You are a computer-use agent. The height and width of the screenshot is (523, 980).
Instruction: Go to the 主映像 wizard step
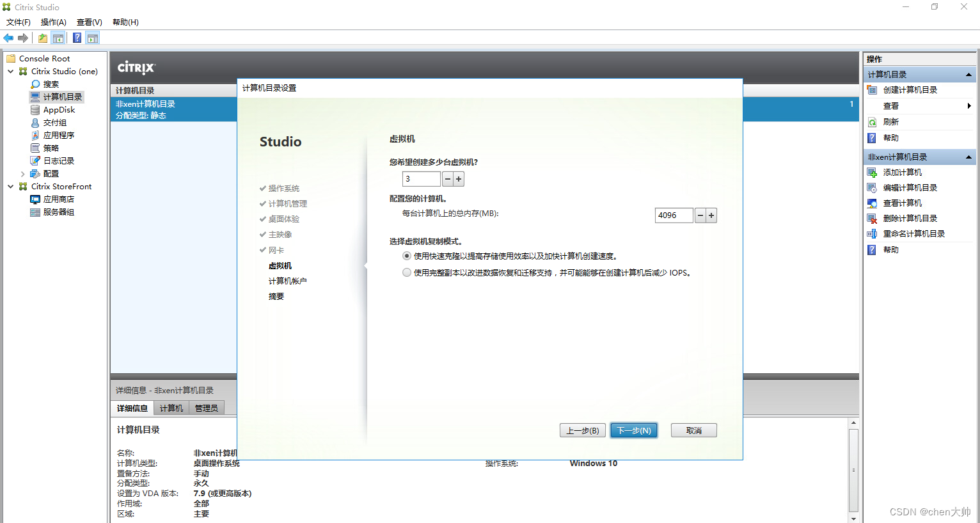(x=280, y=235)
